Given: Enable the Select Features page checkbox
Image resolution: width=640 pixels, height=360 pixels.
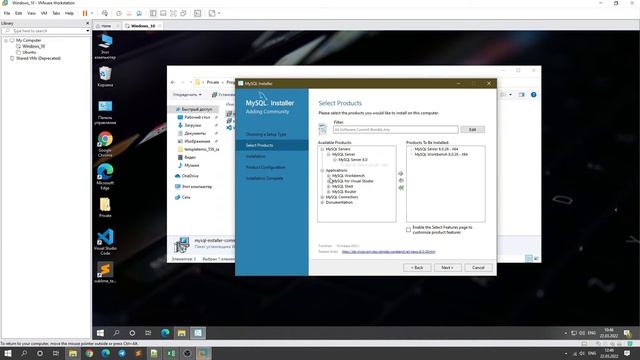Looking at the screenshot, I should click(408, 230).
